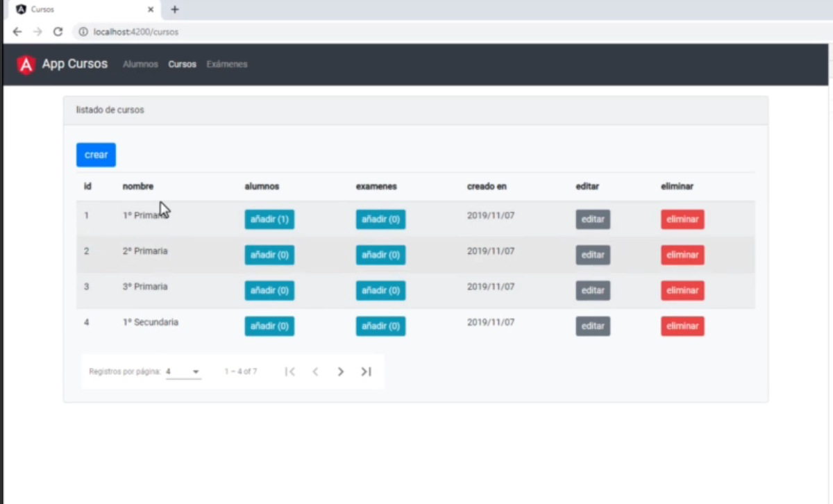Click the Angular logo in navbar
Viewport: 833px width, 504px height.
pos(26,65)
